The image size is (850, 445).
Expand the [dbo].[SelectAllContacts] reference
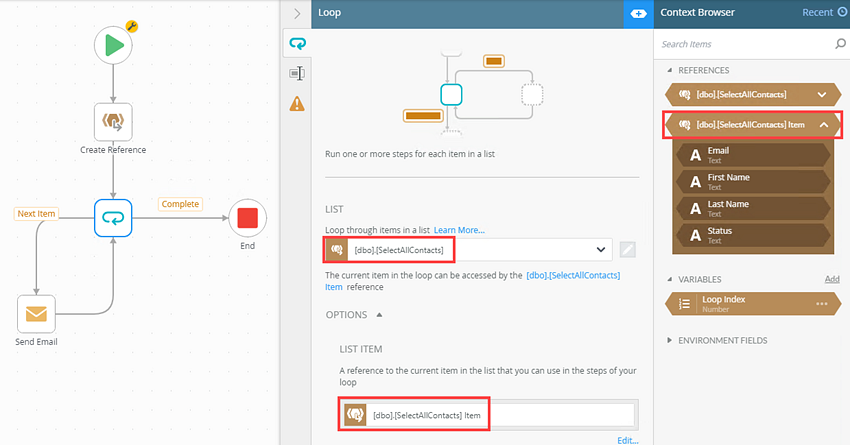click(822, 94)
